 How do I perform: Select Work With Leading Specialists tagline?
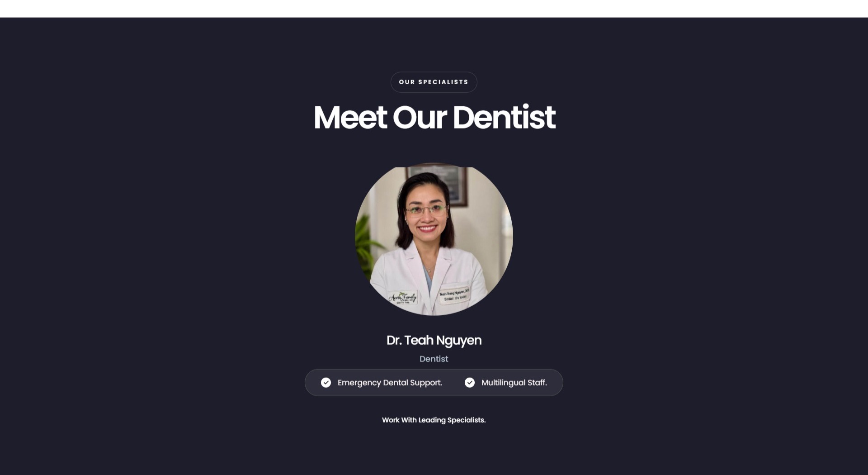pos(434,420)
